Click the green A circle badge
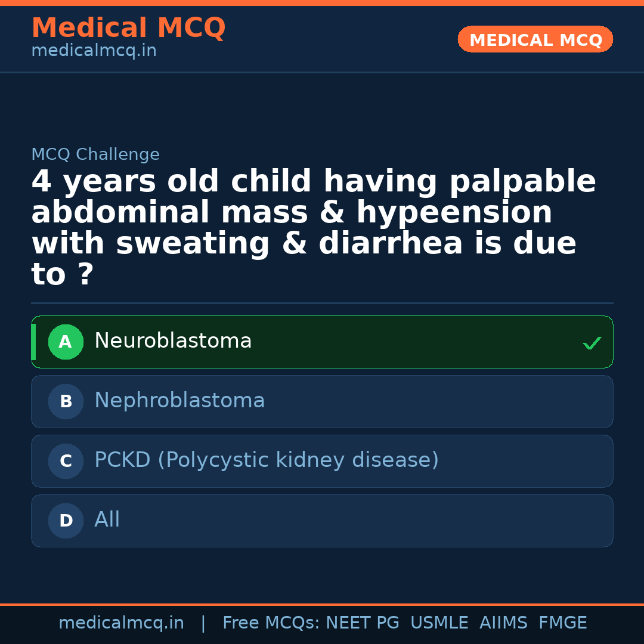The height and width of the screenshot is (644, 644). [66, 342]
